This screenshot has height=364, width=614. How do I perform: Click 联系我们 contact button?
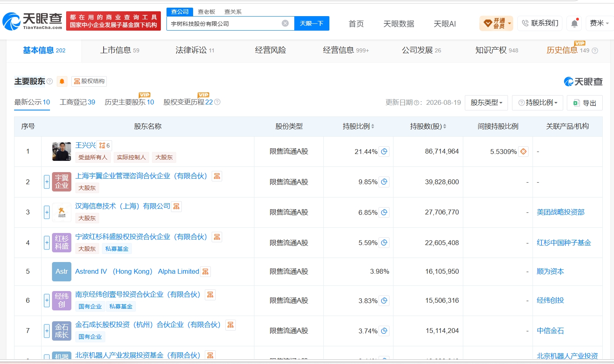click(540, 23)
